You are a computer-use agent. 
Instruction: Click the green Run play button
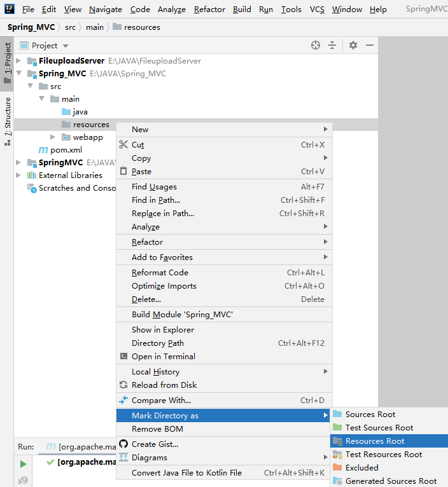point(23,464)
